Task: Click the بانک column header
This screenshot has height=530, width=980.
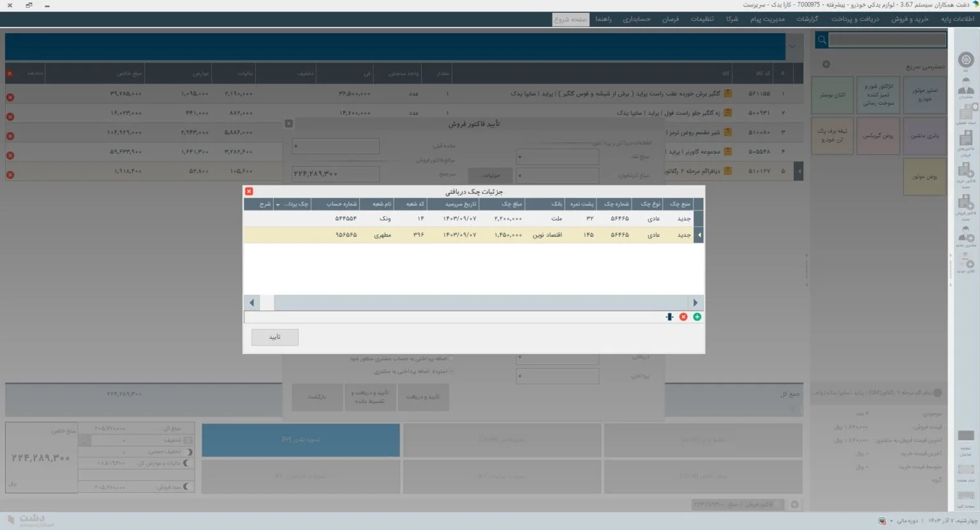Action: pos(545,204)
